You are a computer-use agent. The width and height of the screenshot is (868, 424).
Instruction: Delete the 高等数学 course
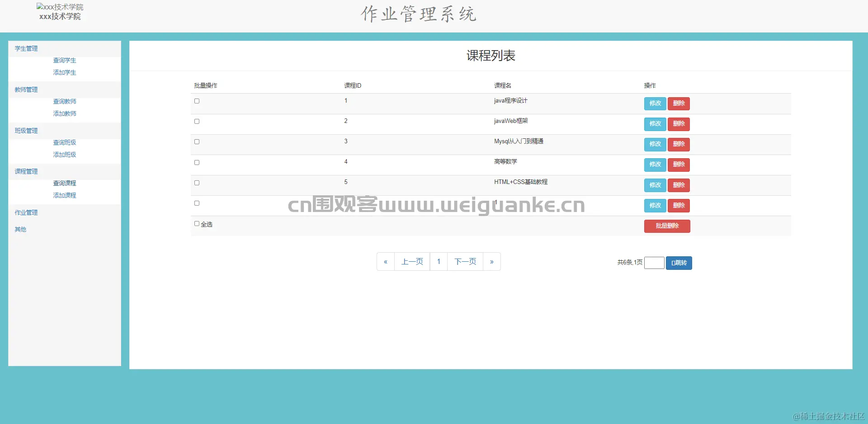(679, 165)
